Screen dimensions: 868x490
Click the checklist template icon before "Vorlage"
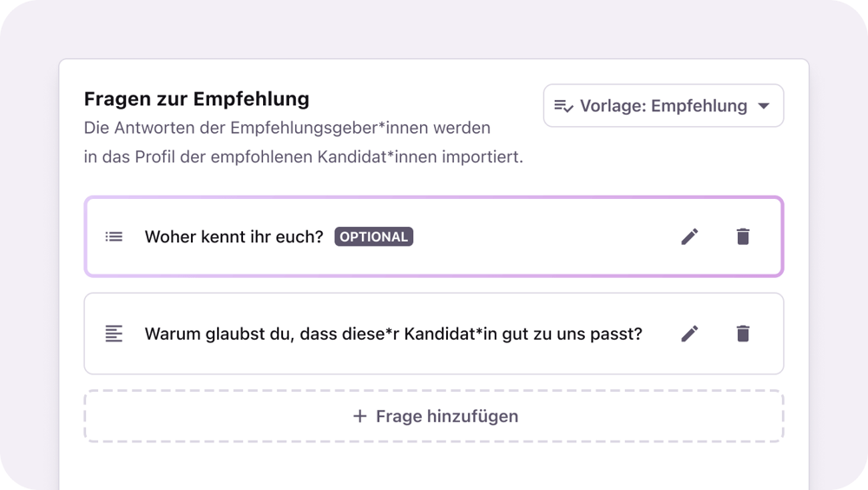(x=563, y=106)
